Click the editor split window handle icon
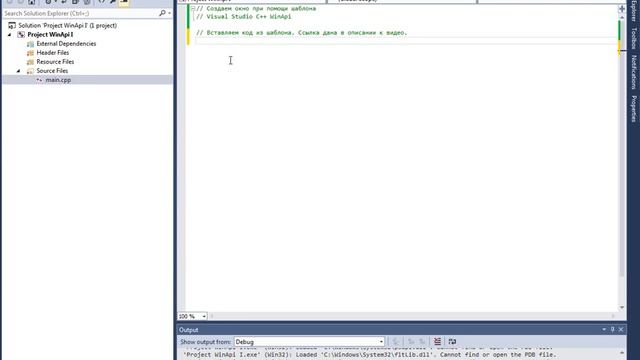The width and height of the screenshot is (640, 360). (622, 9)
